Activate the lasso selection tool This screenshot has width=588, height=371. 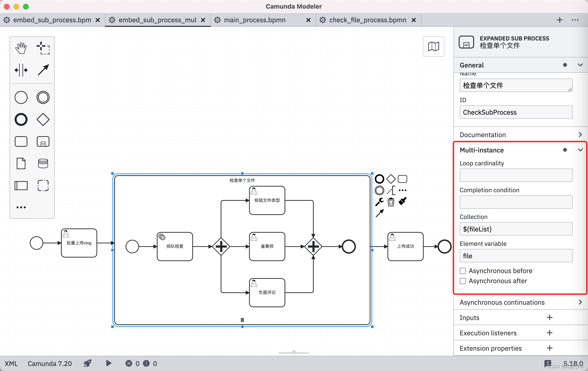click(43, 48)
